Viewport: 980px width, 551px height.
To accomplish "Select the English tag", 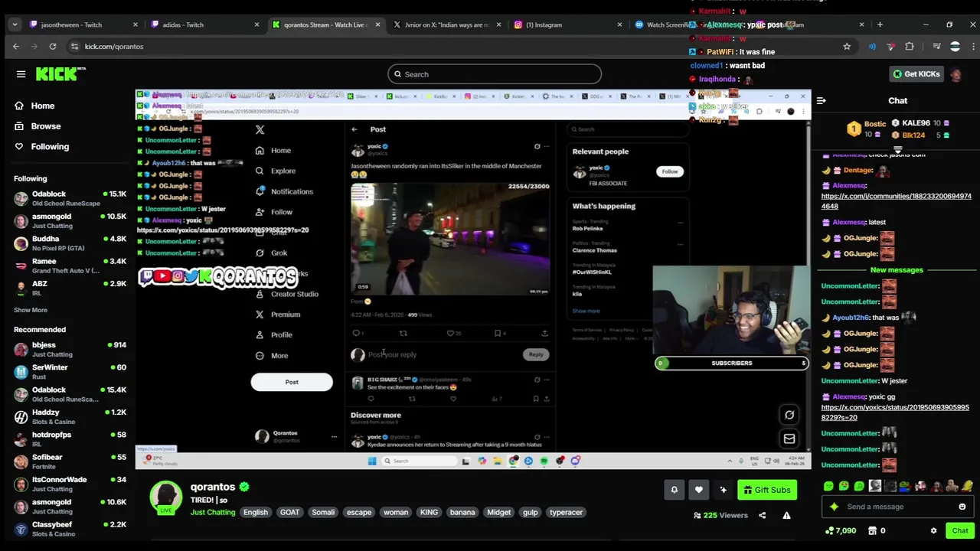I will click(256, 512).
